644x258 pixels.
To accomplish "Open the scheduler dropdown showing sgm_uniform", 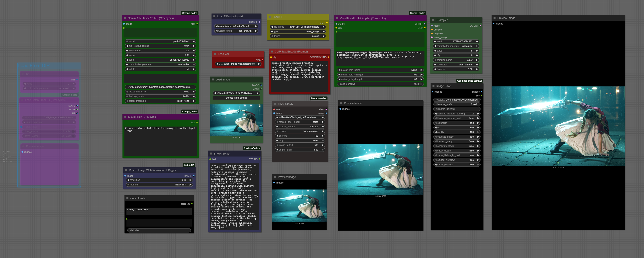I will pyautogui.click(x=456, y=64).
